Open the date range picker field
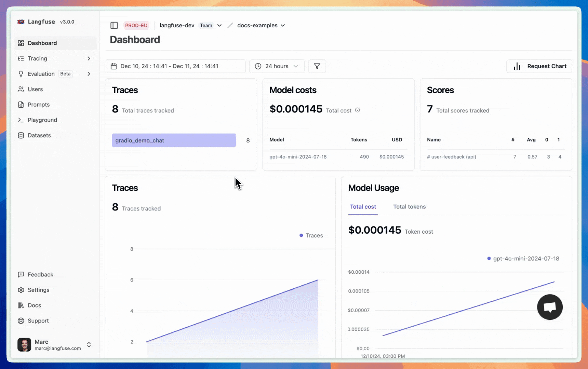Viewport: 588px width, 369px height. point(175,66)
